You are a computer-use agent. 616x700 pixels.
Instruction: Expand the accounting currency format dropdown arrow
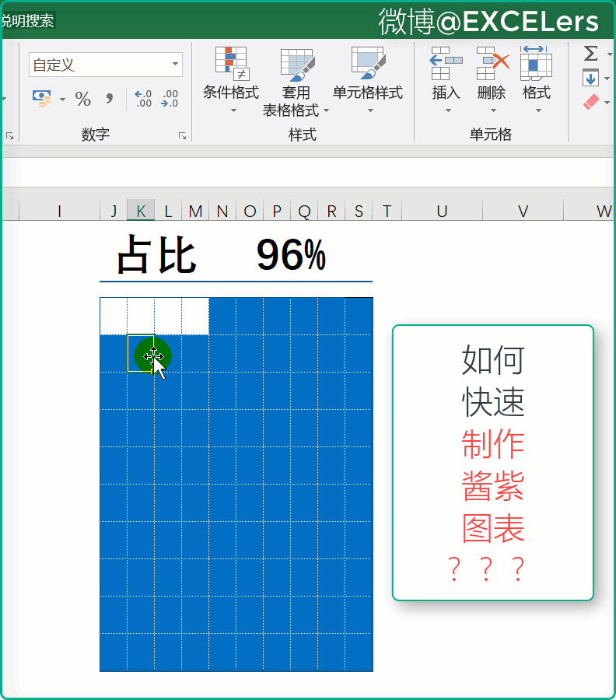coord(62,100)
